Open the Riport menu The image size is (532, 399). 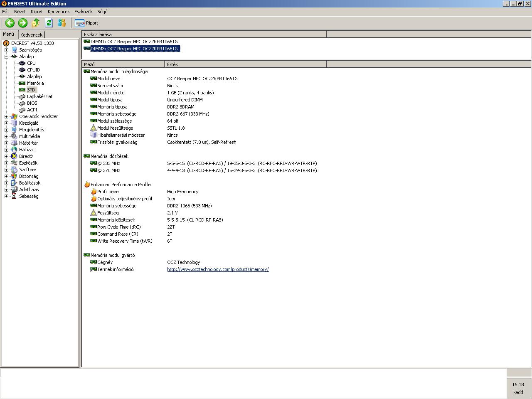pyautogui.click(x=37, y=12)
